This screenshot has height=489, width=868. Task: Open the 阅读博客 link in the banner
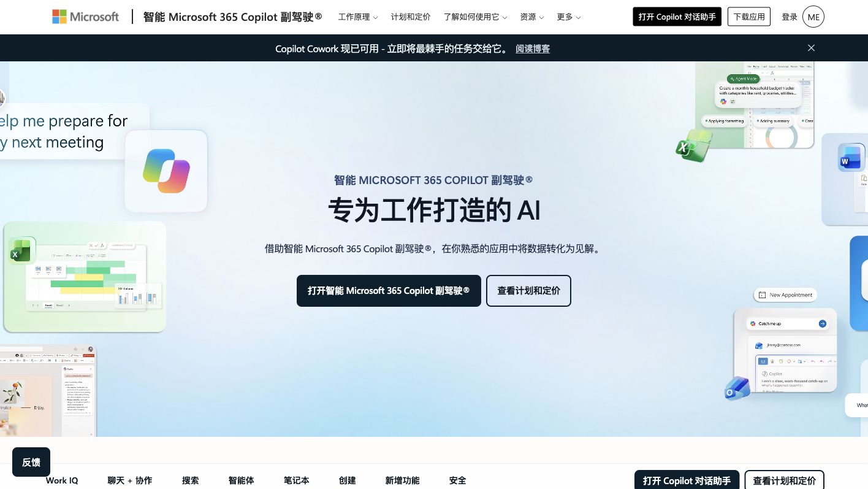[x=533, y=48]
